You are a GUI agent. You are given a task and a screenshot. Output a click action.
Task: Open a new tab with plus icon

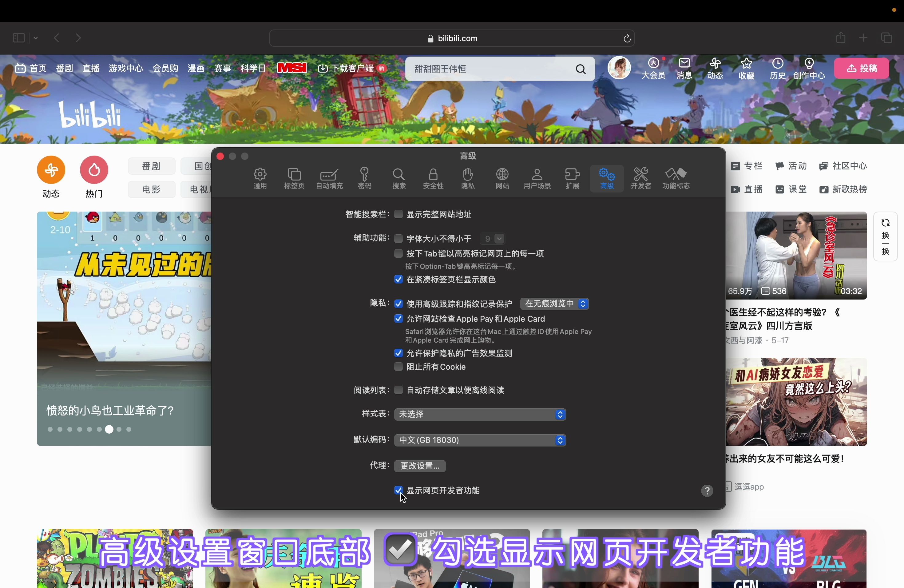(863, 38)
